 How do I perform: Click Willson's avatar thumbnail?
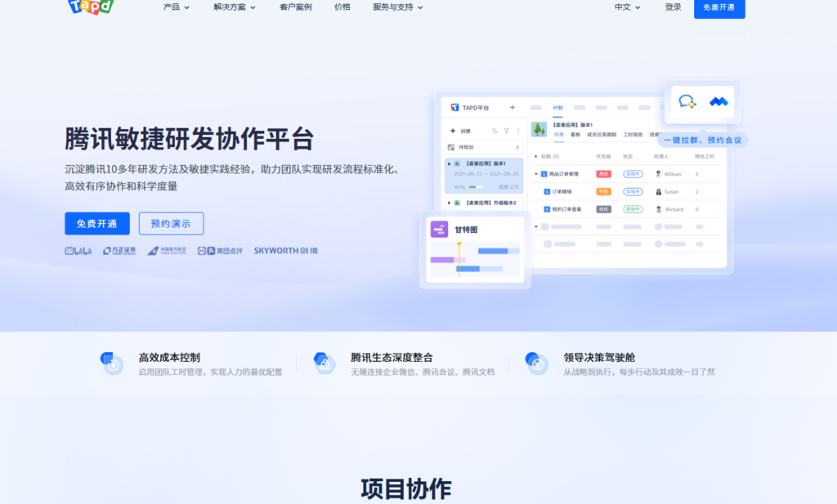click(660, 174)
